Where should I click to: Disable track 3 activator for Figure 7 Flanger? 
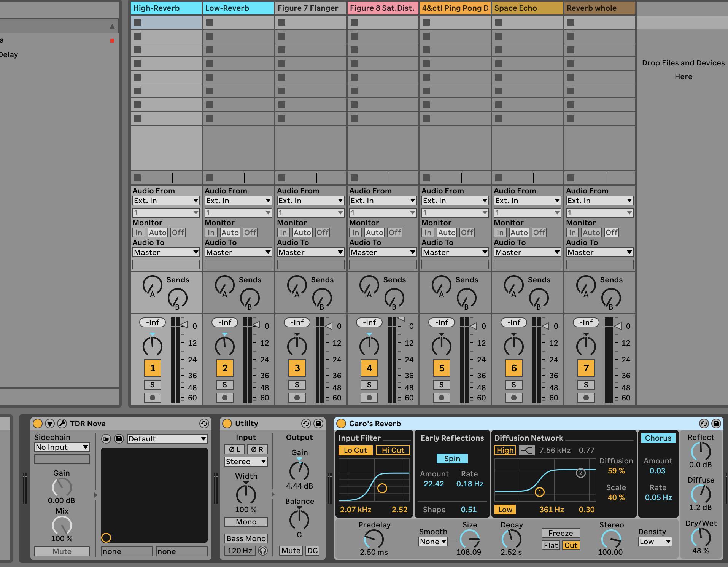(297, 368)
